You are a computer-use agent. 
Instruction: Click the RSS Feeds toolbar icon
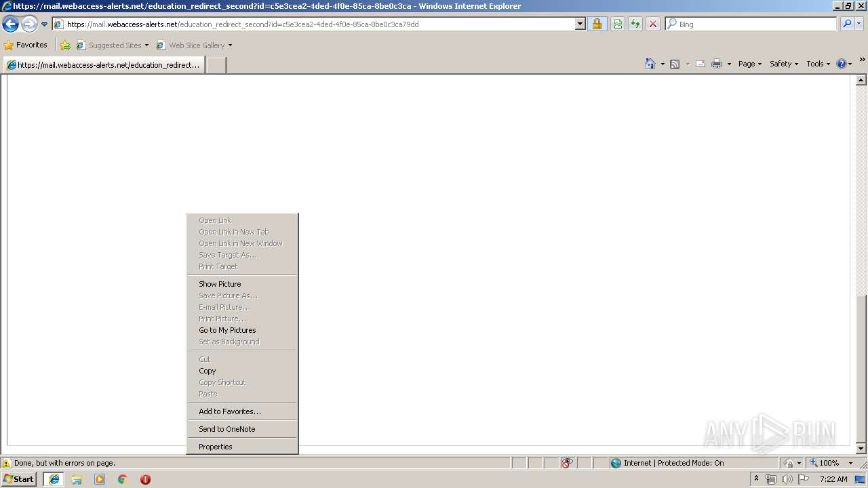click(x=675, y=64)
